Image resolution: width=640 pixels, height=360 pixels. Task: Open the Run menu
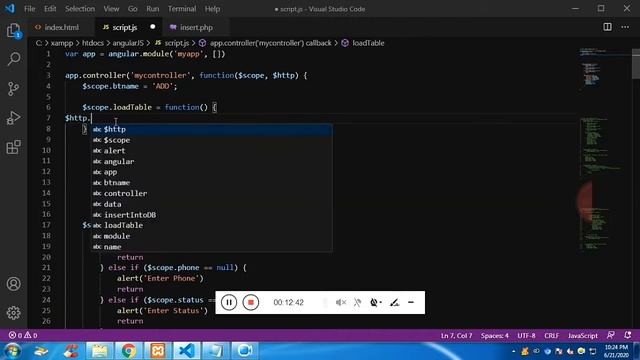153,9
